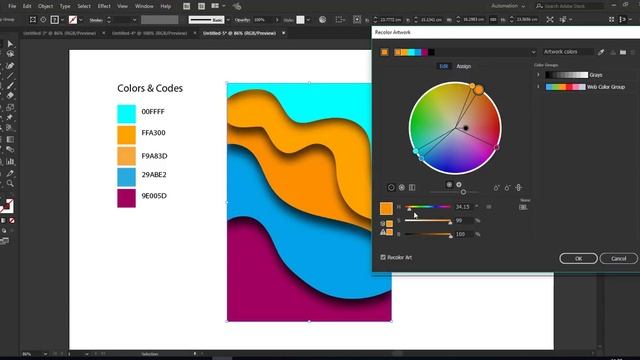Click the brightness B slider

pyautogui.click(x=428, y=234)
